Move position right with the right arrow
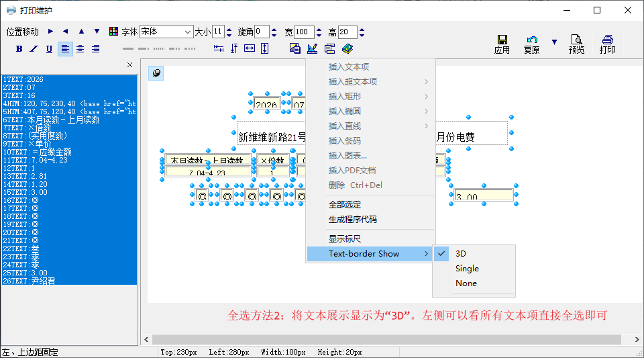This screenshot has height=358, width=644. [x=50, y=32]
